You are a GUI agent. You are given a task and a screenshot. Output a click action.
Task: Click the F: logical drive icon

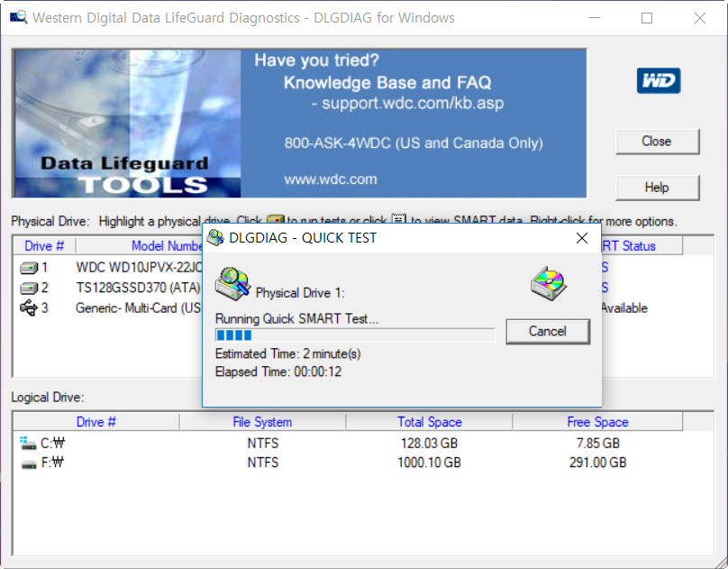pyautogui.click(x=29, y=463)
